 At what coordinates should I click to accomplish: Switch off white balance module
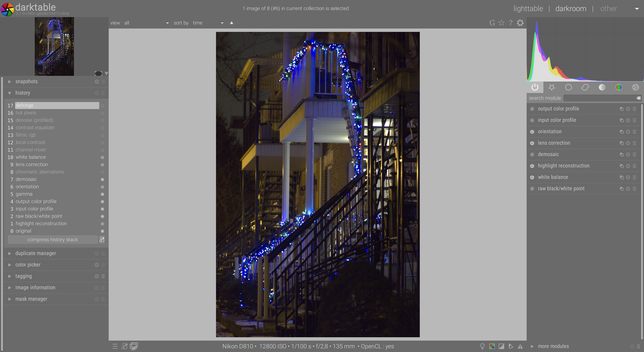coord(532,177)
